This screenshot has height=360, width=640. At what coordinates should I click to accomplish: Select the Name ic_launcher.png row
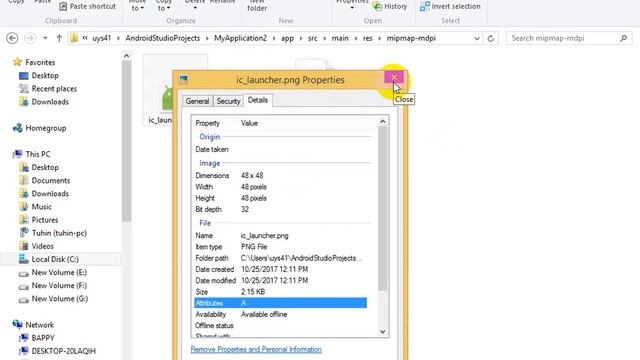tap(281, 236)
